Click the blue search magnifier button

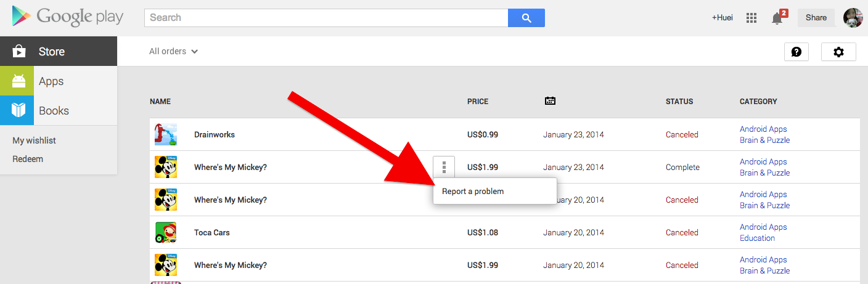coord(526,18)
